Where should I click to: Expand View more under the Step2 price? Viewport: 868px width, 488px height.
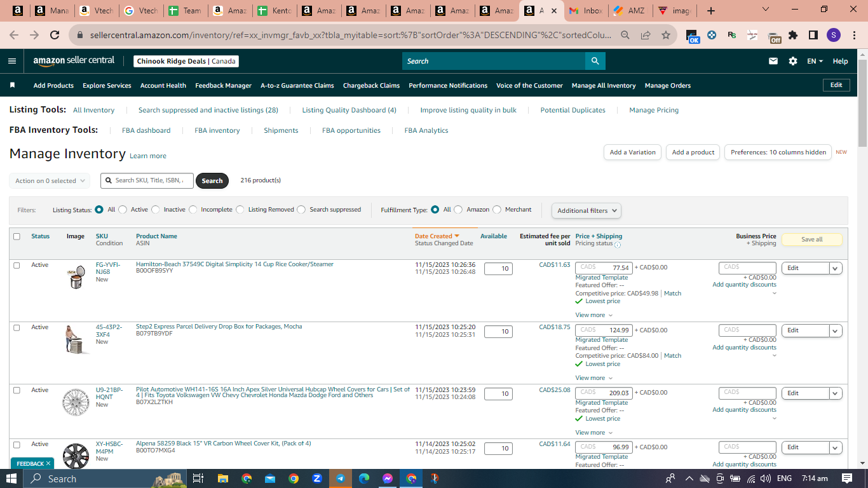[x=594, y=378]
